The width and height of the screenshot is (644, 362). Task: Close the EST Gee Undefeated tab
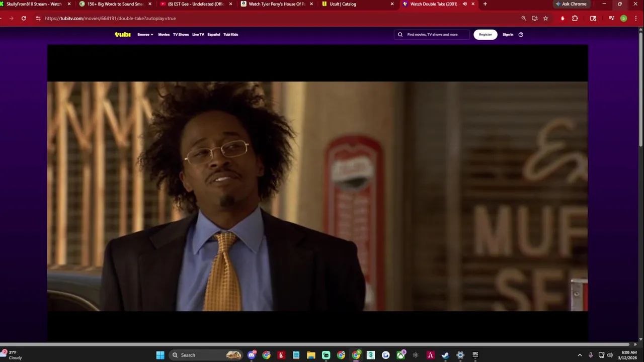pos(230,4)
